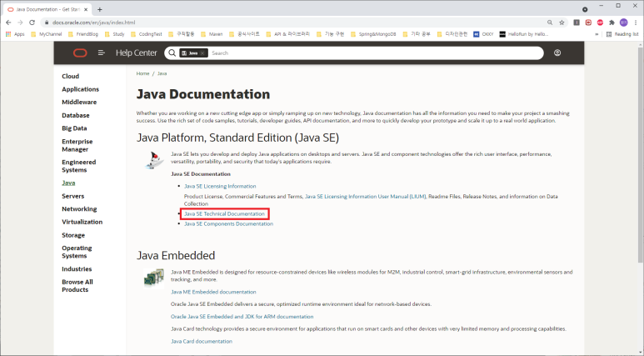Open Java SE Components Documentation link
The height and width of the screenshot is (356, 644).
click(x=228, y=224)
